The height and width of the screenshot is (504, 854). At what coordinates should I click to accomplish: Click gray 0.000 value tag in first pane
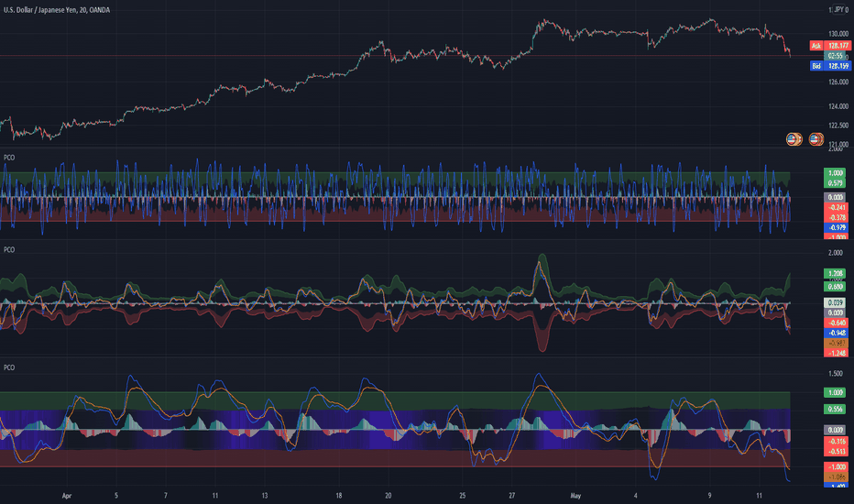(836, 197)
